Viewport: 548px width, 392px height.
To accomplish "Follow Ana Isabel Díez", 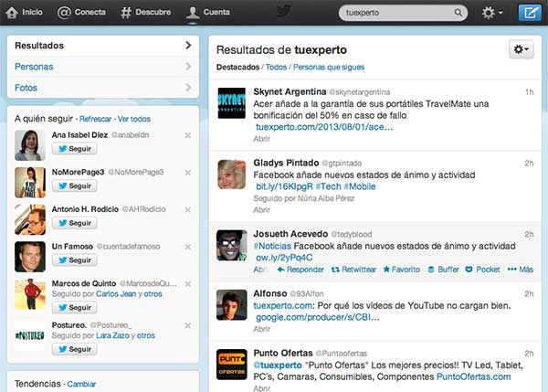I will 75,149.
